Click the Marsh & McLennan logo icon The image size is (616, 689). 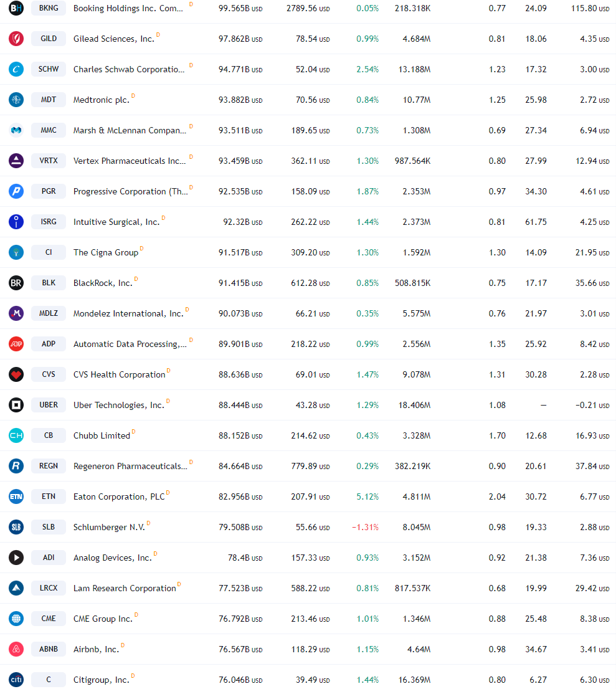[16, 130]
